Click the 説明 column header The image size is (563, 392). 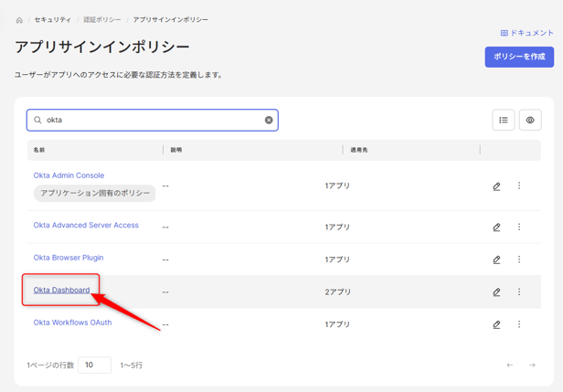pyautogui.click(x=175, y=150)
